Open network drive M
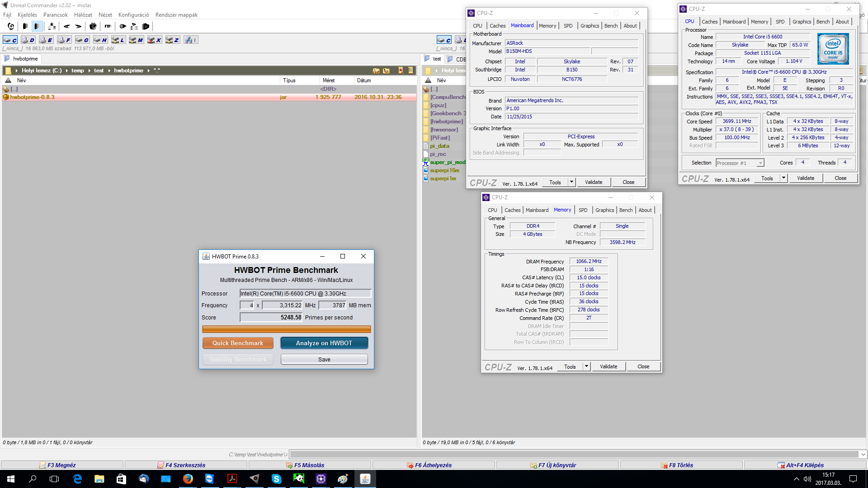 (137, 40)
